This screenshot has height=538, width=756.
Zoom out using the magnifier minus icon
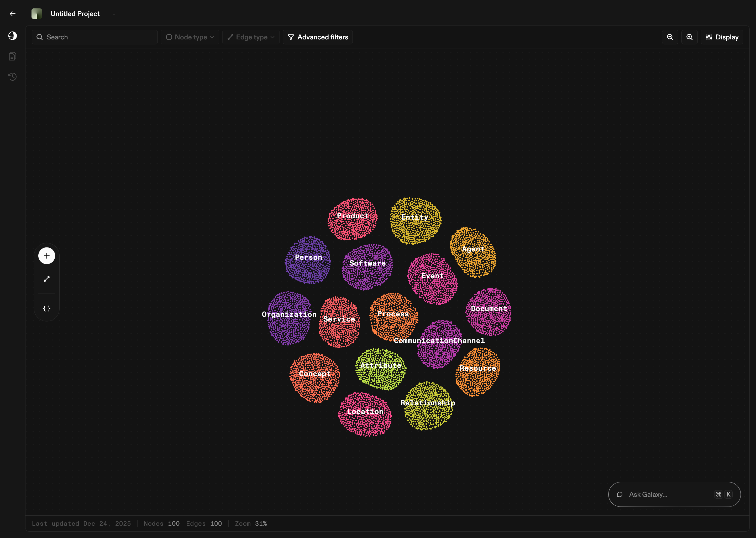click(x=670, y=37)
